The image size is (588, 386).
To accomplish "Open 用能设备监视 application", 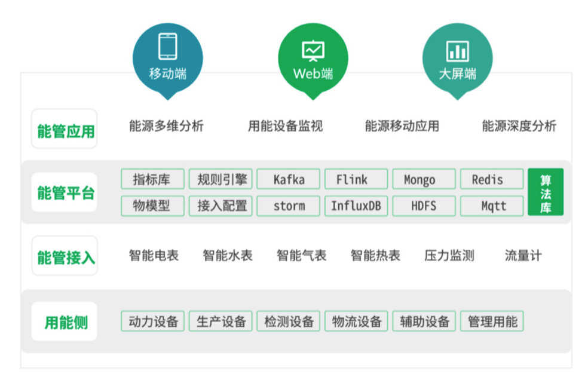I will [x=285, y=125].
